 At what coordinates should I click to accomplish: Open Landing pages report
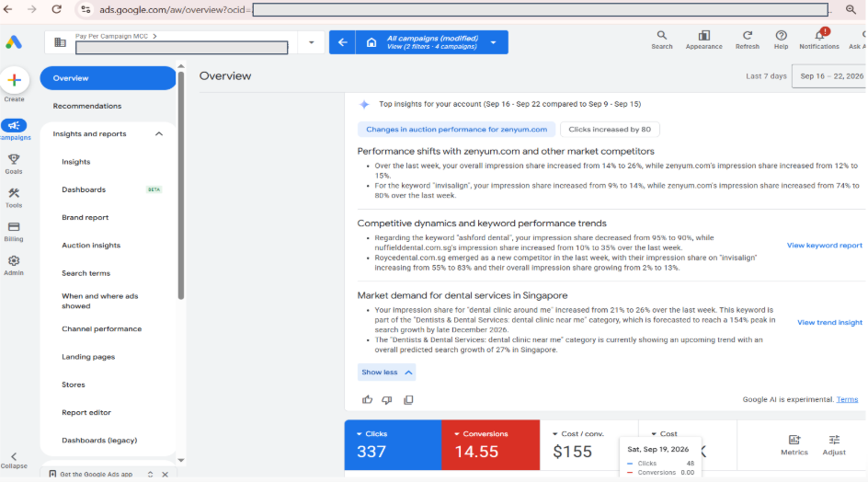coord(88,357)
